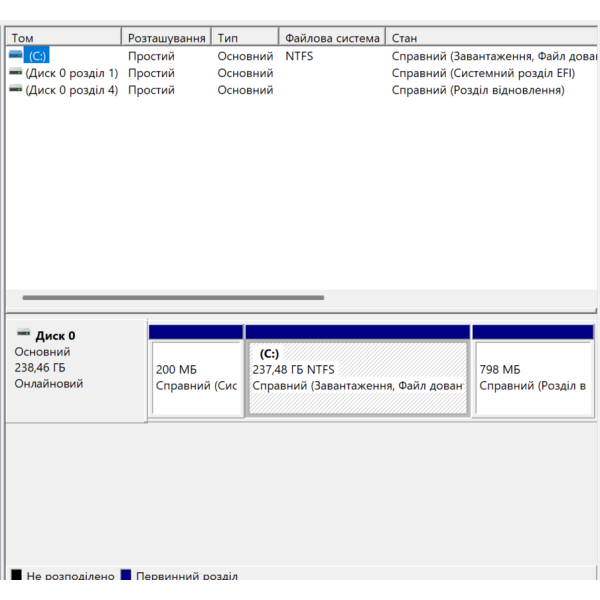Sort by the Тип column header
600x600 pixels.
pos(245,38)
